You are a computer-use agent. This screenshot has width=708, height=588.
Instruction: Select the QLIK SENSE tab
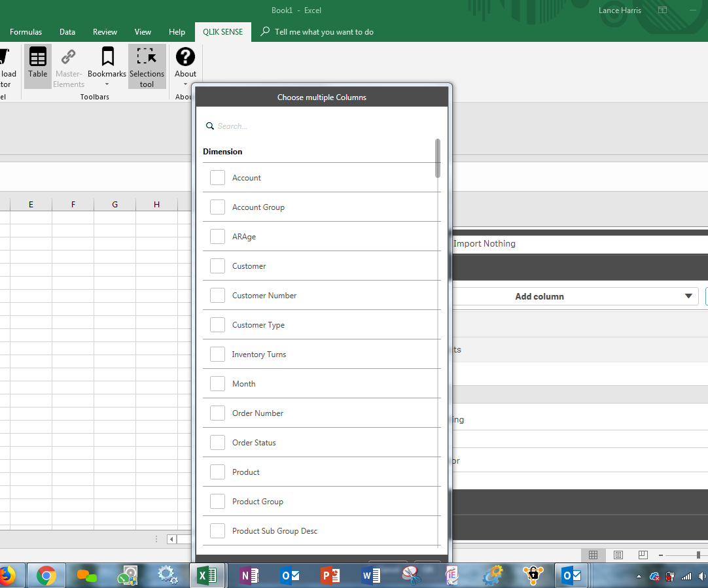point(222,31)
